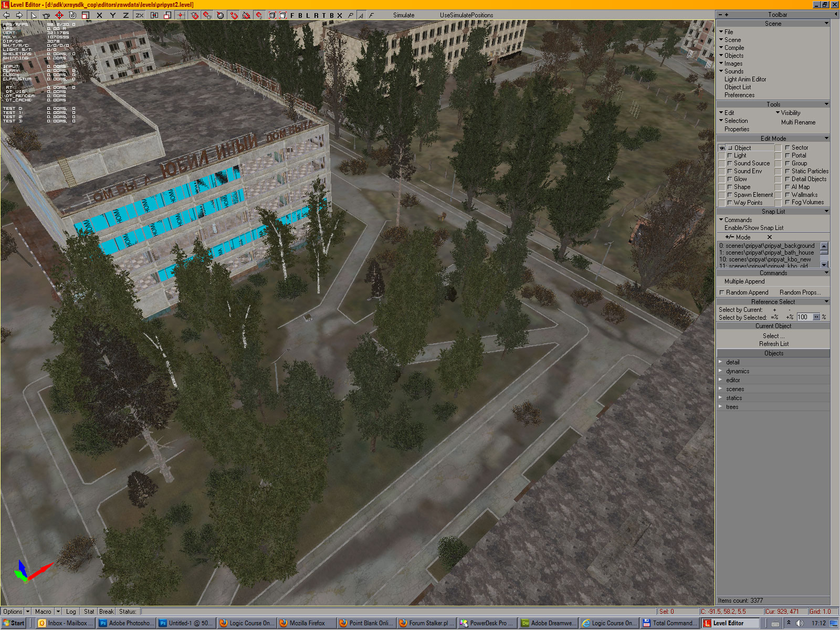
Task: Click the second zoom extents box icon
Action: pyautogui.click(x=282, y=15)
